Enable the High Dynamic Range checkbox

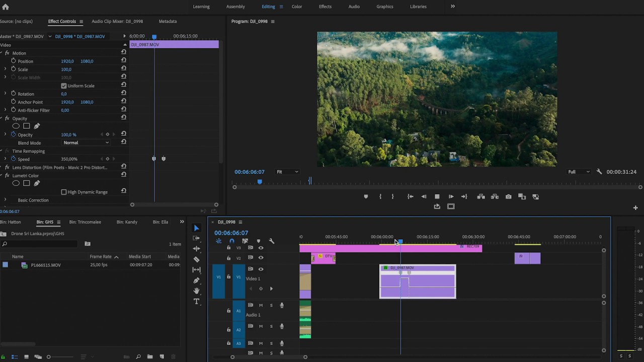click(x=64, y=192)
